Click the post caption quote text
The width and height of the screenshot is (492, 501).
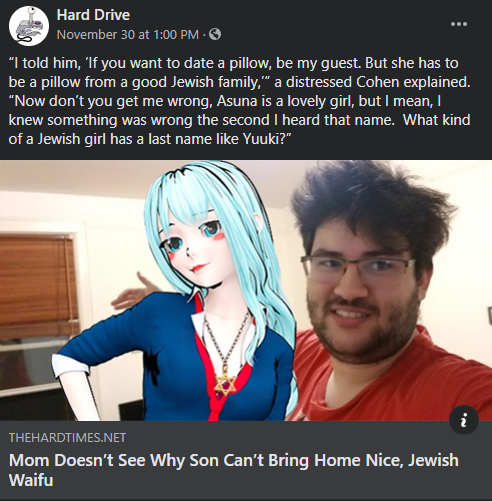[x=239, y=101]
